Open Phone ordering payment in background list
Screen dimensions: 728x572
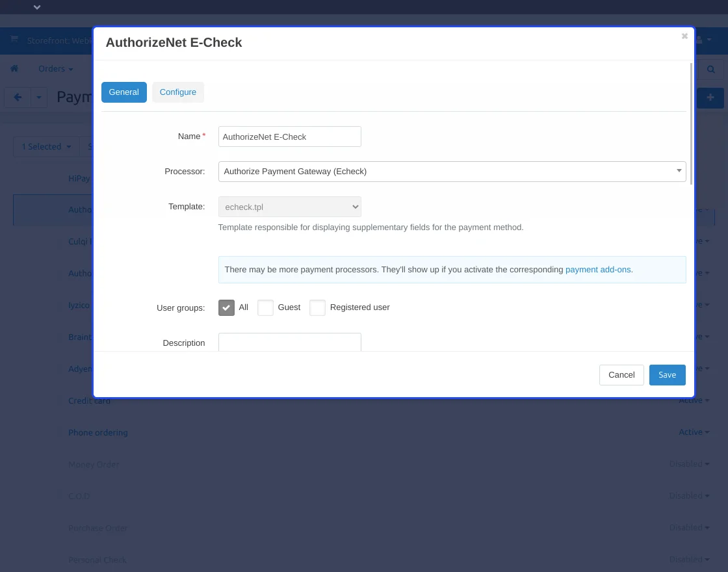[x=98, y=432]
